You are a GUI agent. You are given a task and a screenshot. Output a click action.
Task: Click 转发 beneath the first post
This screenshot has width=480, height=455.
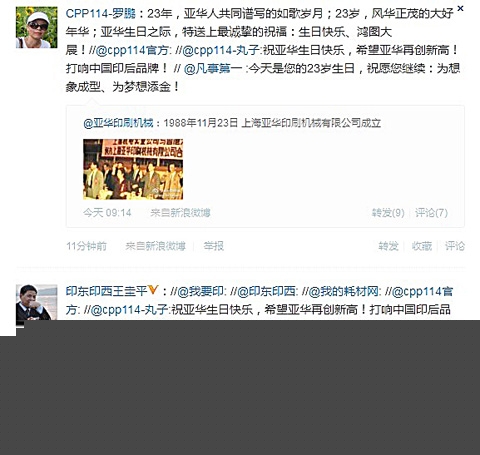(388, 246)
